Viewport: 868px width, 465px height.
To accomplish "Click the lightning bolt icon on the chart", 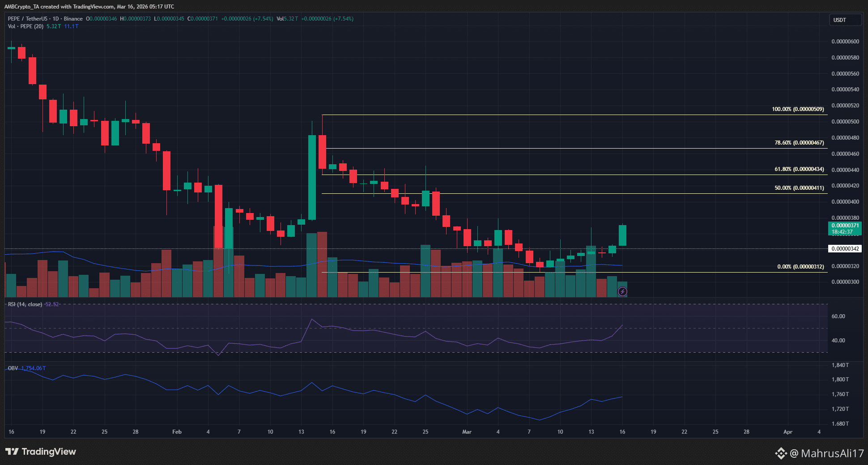I will (622, 292).
